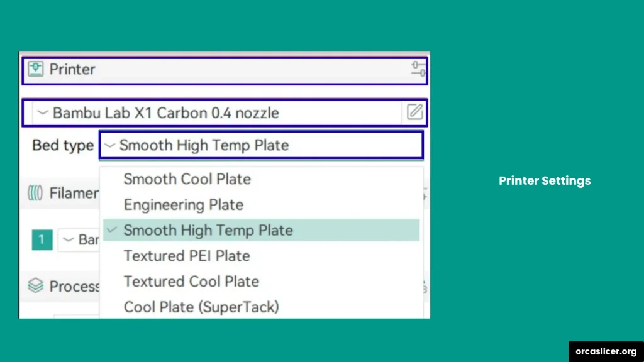This screenshot has width=644, height=362.
Task: Click the green filament number 1 badge
Action: pyautogui.click(x=42, y=240)
